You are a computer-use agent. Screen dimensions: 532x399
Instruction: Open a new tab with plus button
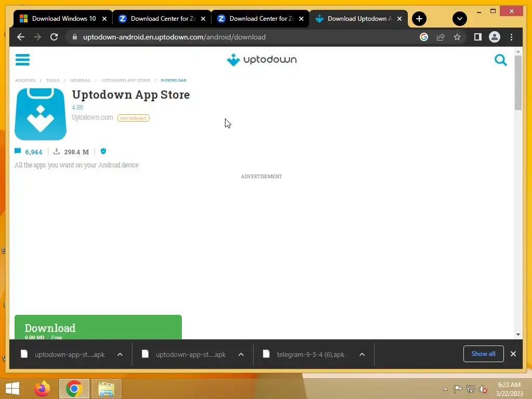(419, 19)
